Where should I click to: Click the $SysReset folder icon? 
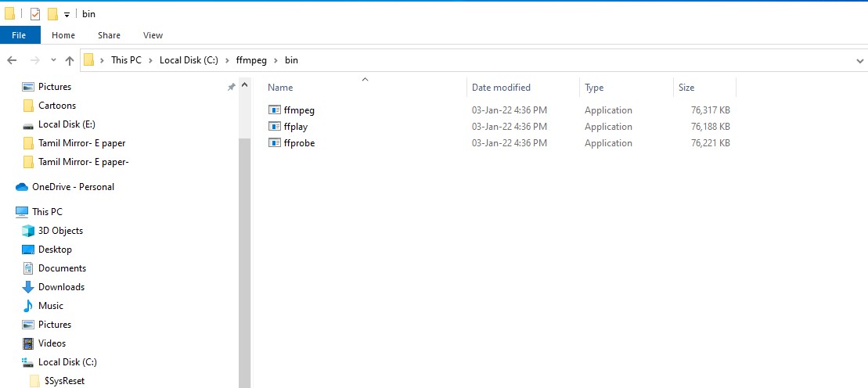coord(35,381)
